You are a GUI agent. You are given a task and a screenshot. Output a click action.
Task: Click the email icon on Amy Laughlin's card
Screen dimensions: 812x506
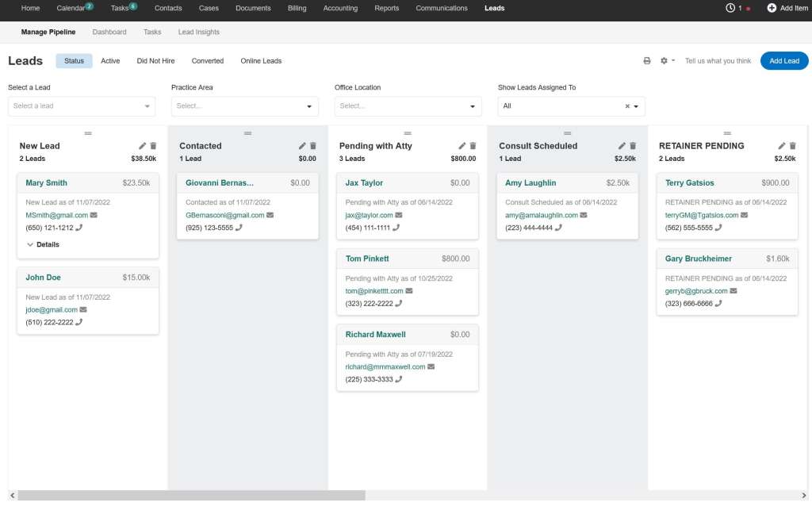tap(584, 214)
